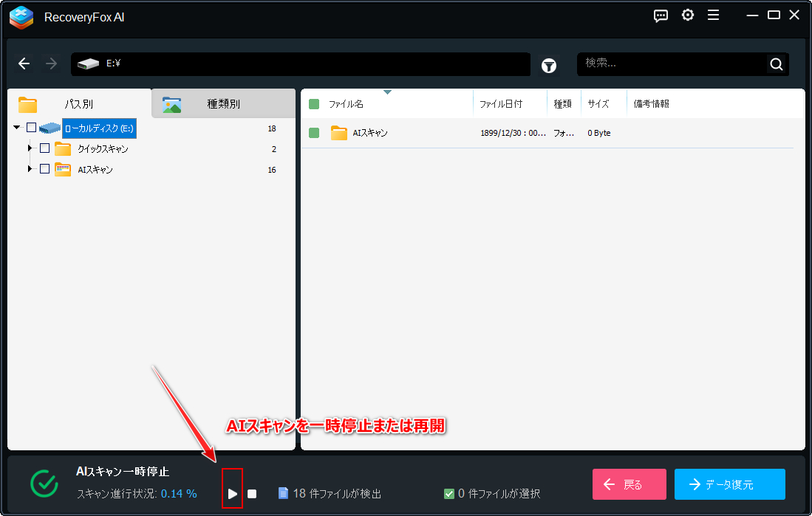Image resolution: width=812 pixels, height=516 pixels.
Task: Sort by ファイル日付 column header
Action: tap(501, 104)
